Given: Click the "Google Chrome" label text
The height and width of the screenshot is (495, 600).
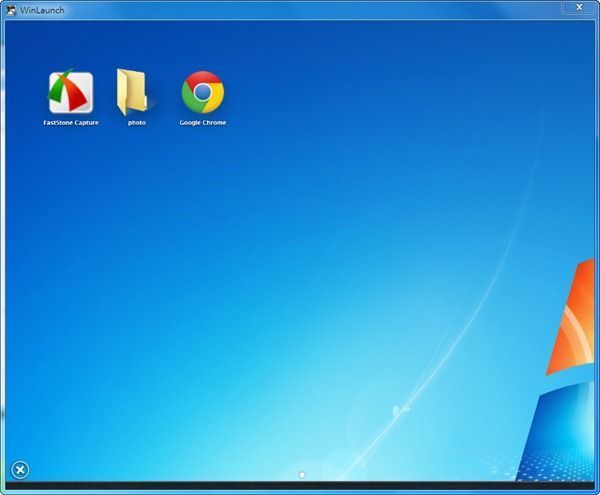Looking at the screenshot, I should tap(203, 123).
